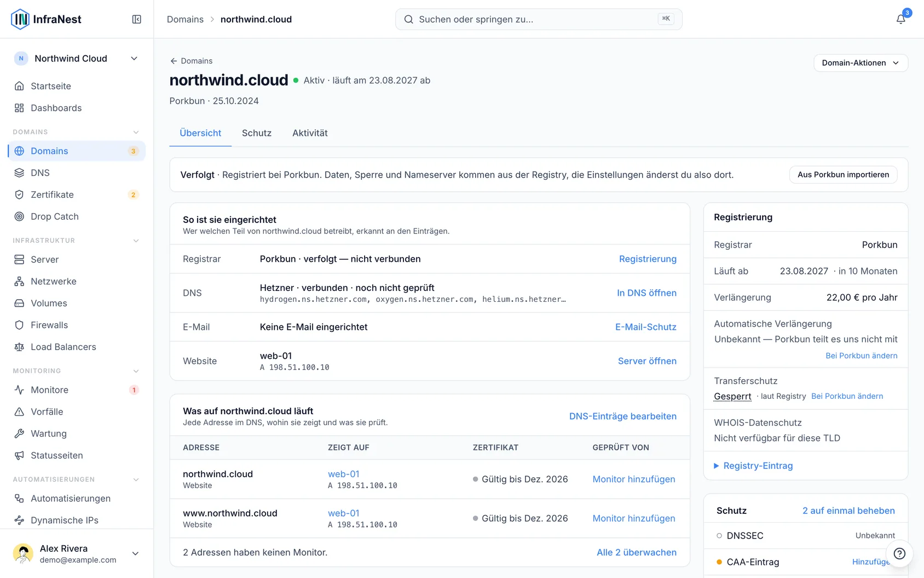Collapse the INFRASTRUKTUR sidebar section
Viewport: 924px width, 578px height.
[x=136, y=241]
